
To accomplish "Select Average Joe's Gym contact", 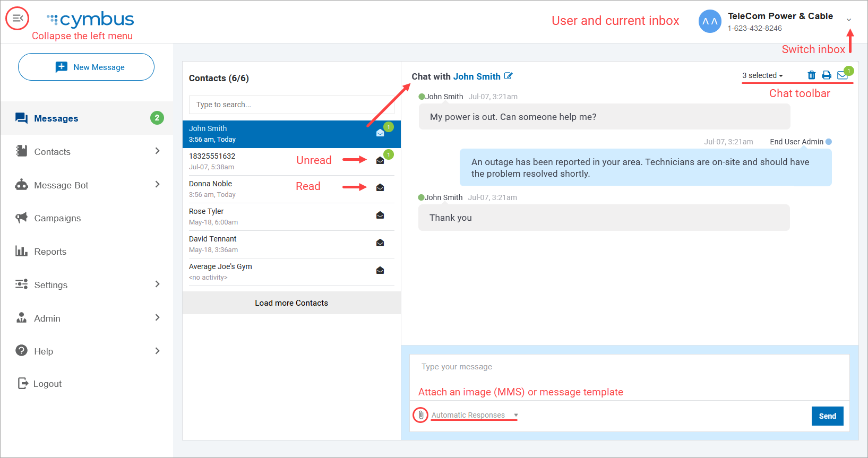I will 291,272.
